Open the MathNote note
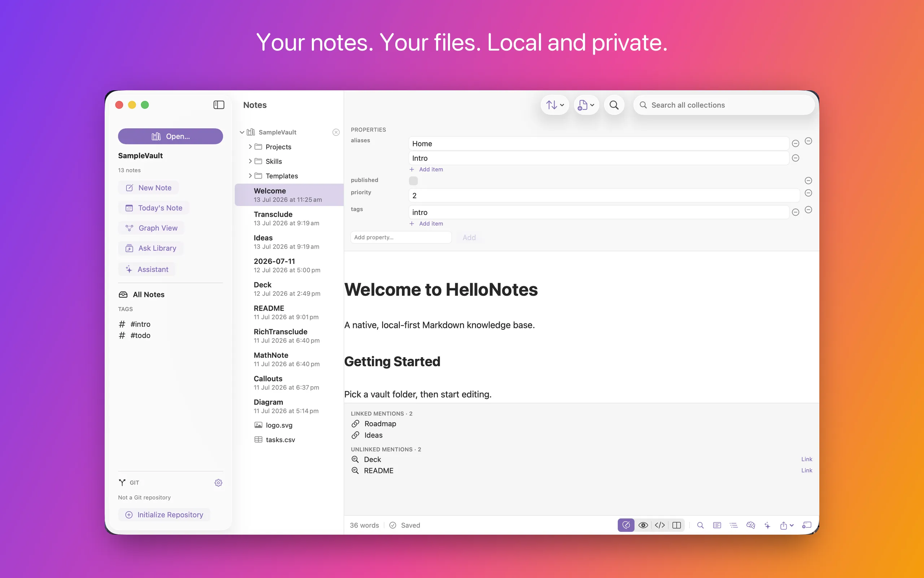Viewport: 924px width, 578px height. [x=289, y=359]
